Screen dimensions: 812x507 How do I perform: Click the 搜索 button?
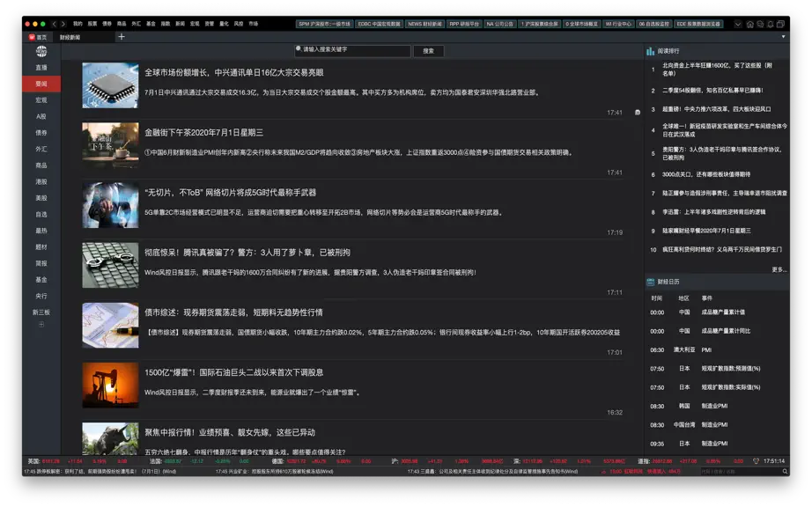pos(428,51)
